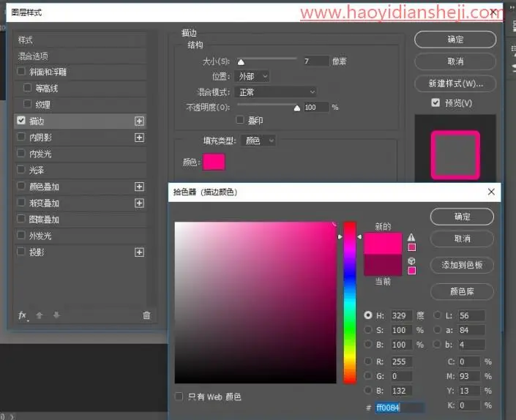Uncheck the 描边 stroke checkbox
516x420 pixels.
point(21,121)
